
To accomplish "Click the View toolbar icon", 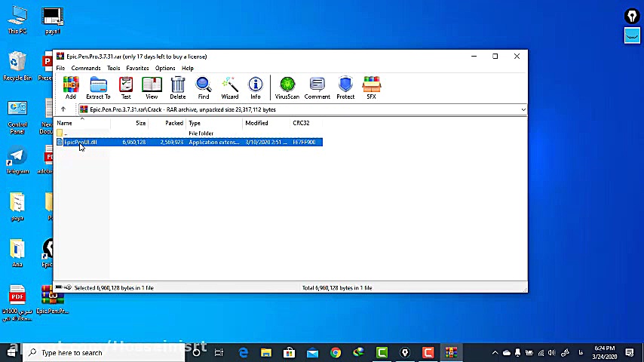I will [152, 87].
